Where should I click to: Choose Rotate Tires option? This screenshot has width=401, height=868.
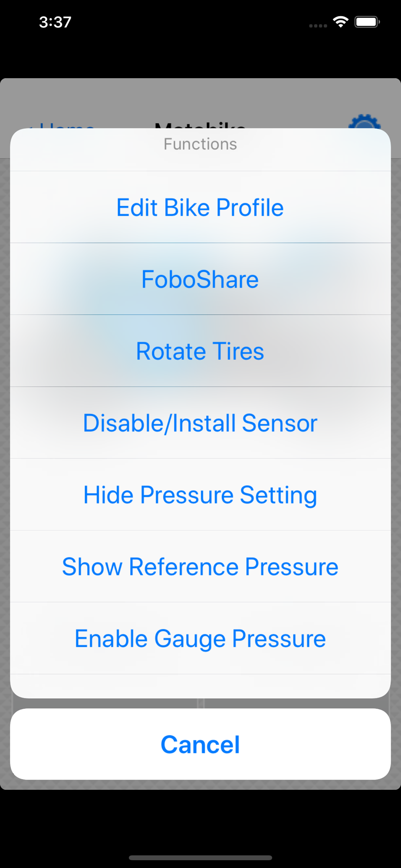point(200,351)
